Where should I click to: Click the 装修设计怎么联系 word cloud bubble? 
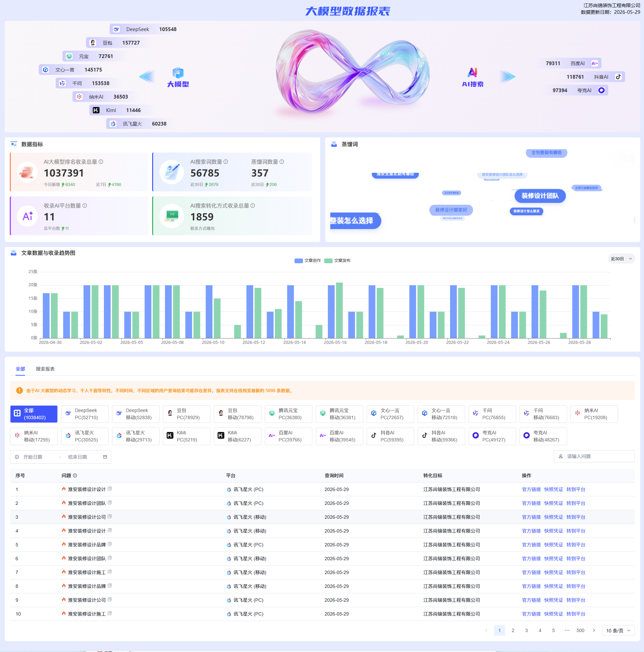pos(526,211)
